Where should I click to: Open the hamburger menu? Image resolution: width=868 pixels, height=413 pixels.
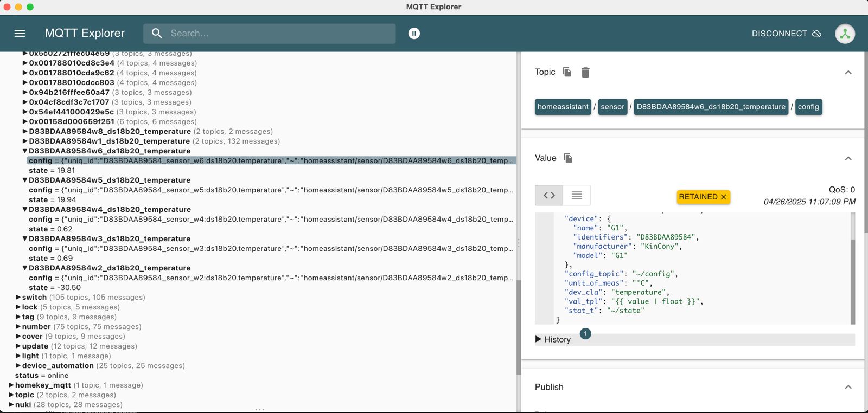20,34
